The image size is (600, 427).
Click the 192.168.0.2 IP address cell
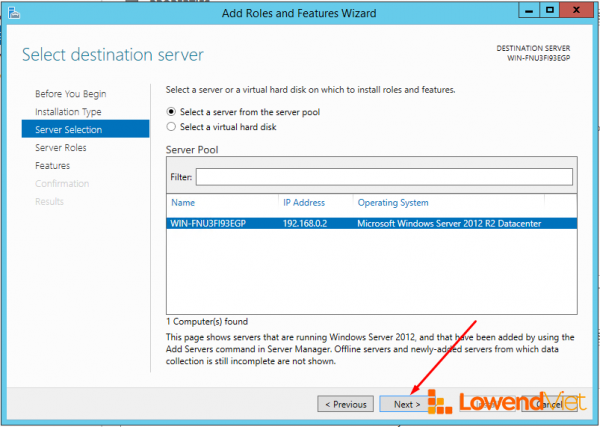305,223
